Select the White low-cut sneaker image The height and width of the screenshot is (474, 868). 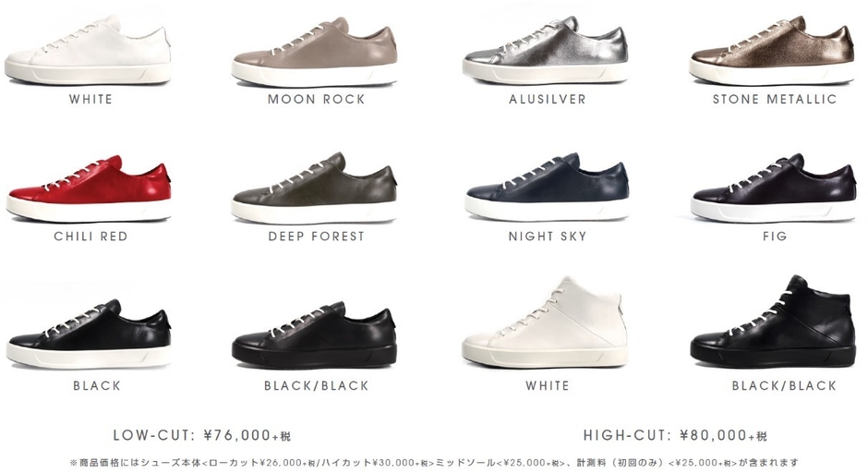point(88,50)
